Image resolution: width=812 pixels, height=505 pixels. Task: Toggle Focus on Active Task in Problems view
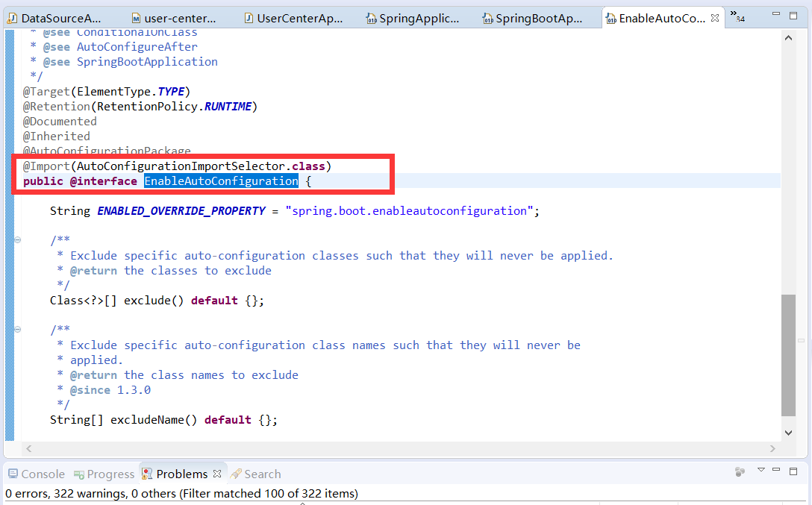coord(740,471)
